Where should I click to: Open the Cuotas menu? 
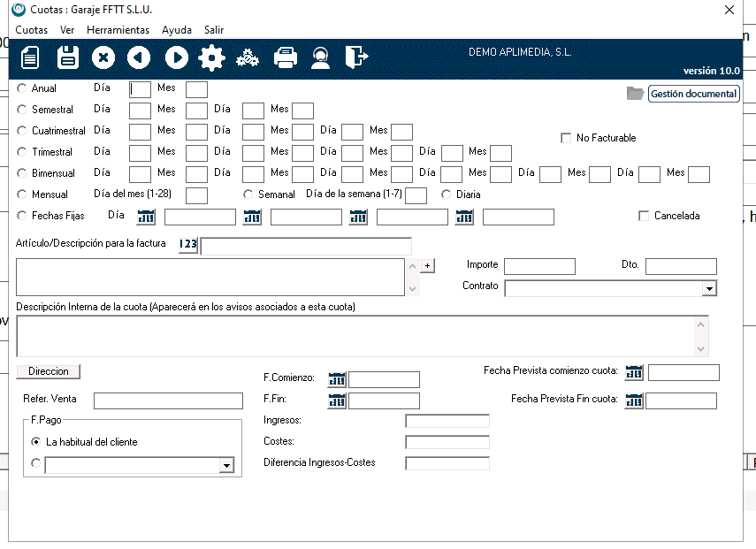pos(32,30)
